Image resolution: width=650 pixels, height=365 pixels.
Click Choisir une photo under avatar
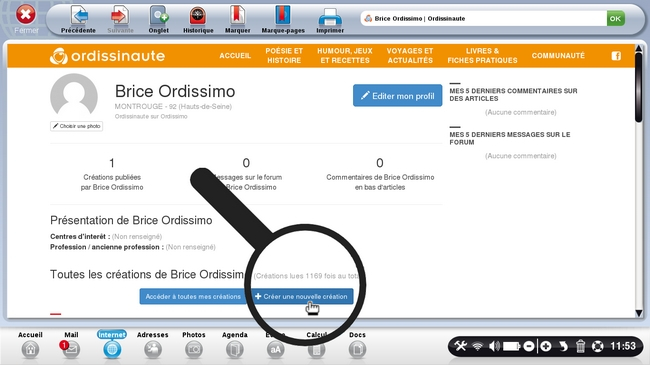coord(76,126)
